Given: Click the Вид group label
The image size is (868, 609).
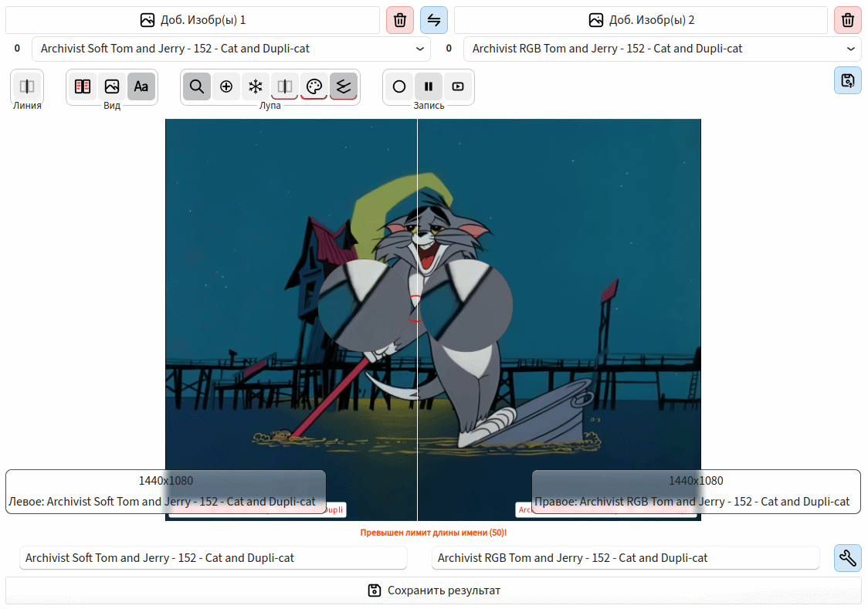Looking at the screenshot, I should click(x=112, y=106).
